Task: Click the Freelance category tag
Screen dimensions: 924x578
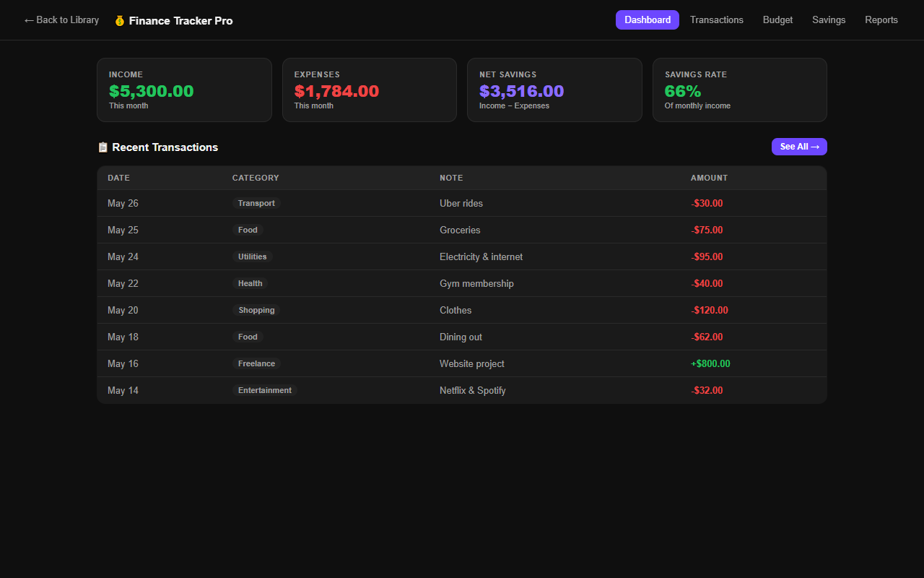Action: (x=256, y=363)
